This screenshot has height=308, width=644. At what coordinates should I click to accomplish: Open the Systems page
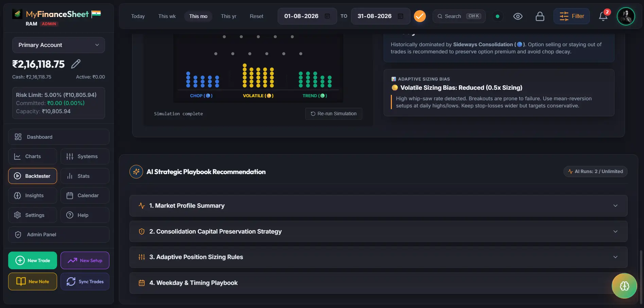point(85,156)
